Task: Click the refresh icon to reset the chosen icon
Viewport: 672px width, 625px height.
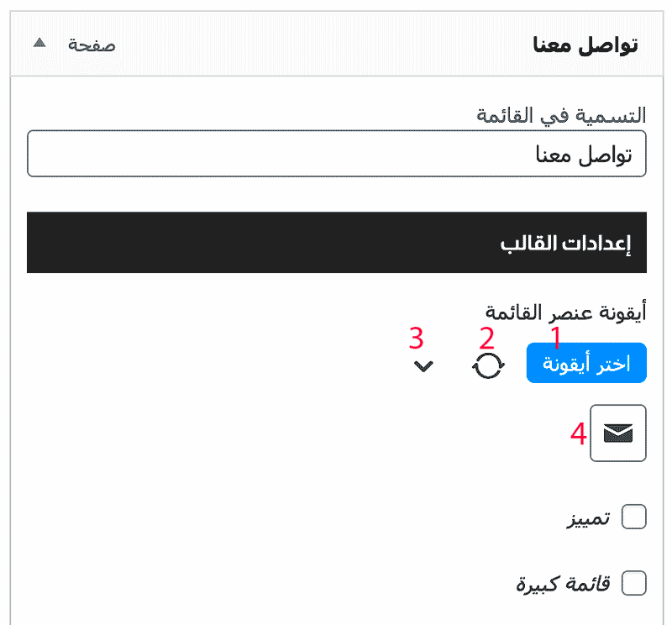Action: pos(488,365)
